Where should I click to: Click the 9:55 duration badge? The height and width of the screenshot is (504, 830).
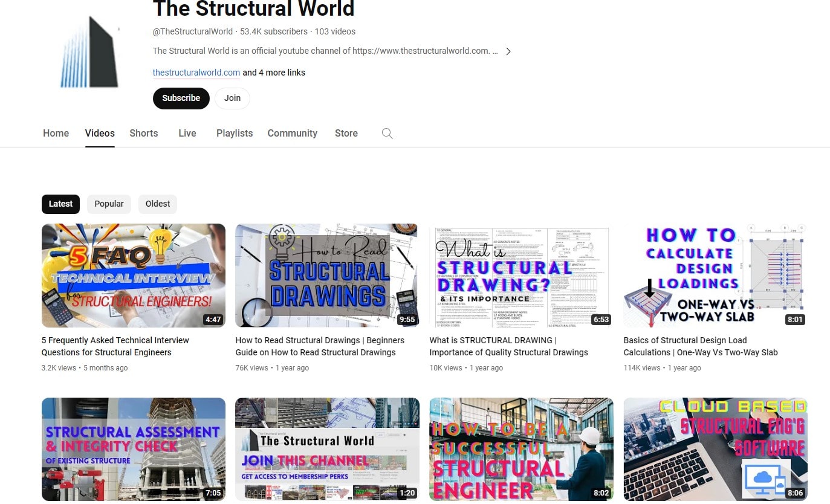[407, 320]
